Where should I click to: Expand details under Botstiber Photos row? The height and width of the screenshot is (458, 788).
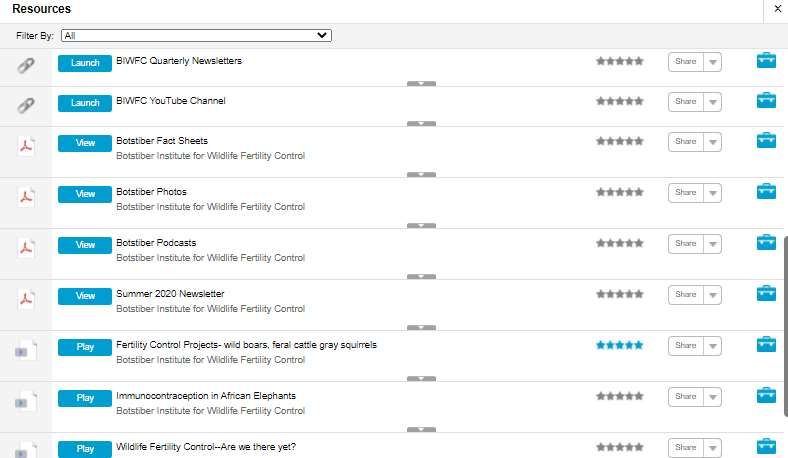point(421,225)
